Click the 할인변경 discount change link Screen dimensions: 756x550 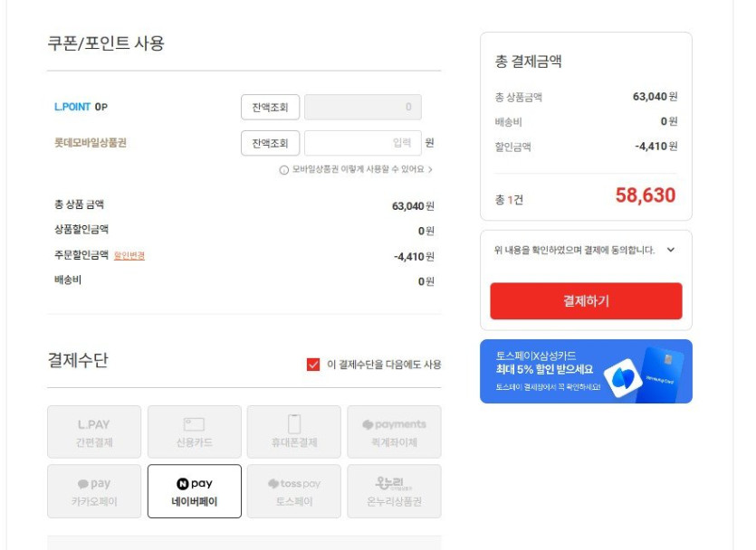tap(129, 256)
